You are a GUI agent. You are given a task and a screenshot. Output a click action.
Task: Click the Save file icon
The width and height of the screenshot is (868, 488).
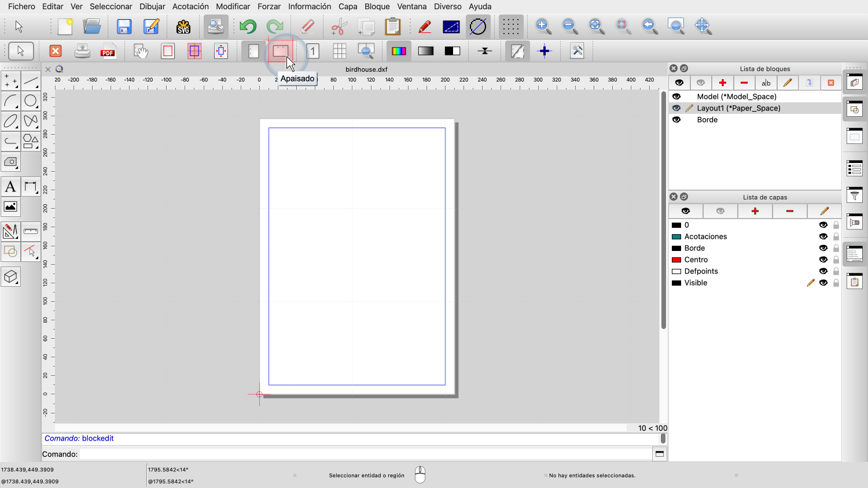click(x=124, y=27)
